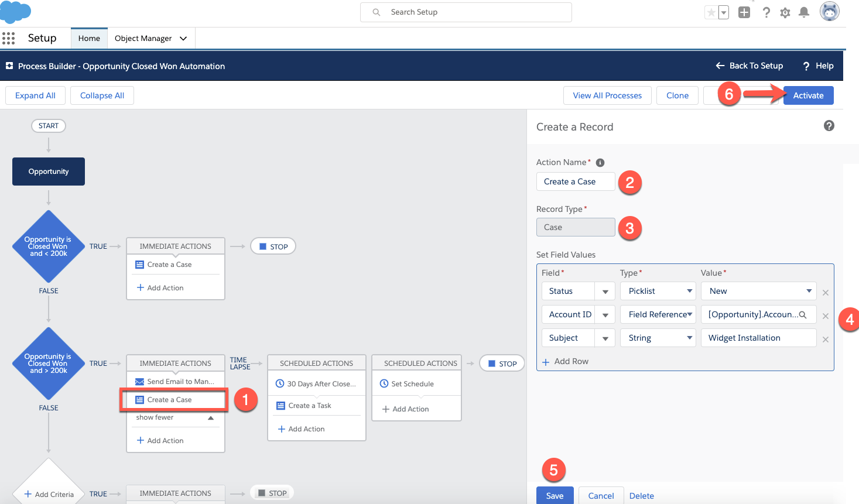Click the Salesforce cloud logo
This screenshot has width=859, height=504.
[15, 12]
